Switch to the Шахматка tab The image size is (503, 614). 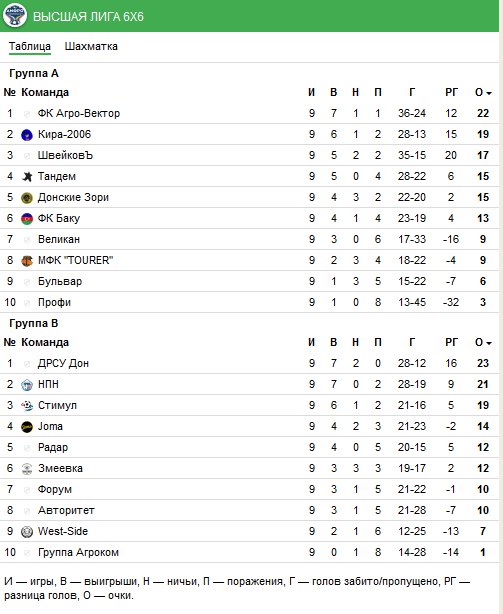(x=91, y=46)
